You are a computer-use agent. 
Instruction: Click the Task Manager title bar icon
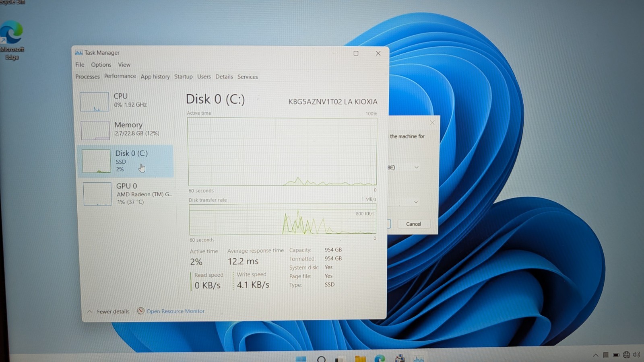pos(78,53)
